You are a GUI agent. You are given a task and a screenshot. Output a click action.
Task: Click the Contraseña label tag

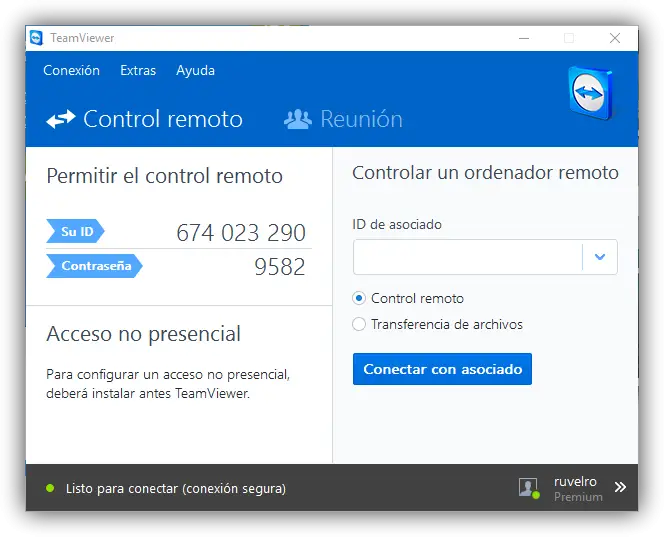94,266
